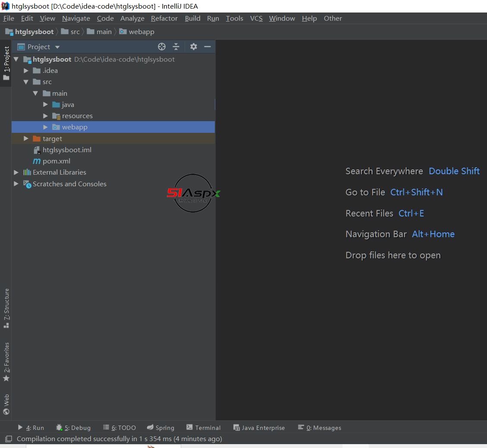Screen dimensions: 487x448
Task: Open the 5: Debug tool window
Action: 73,427
